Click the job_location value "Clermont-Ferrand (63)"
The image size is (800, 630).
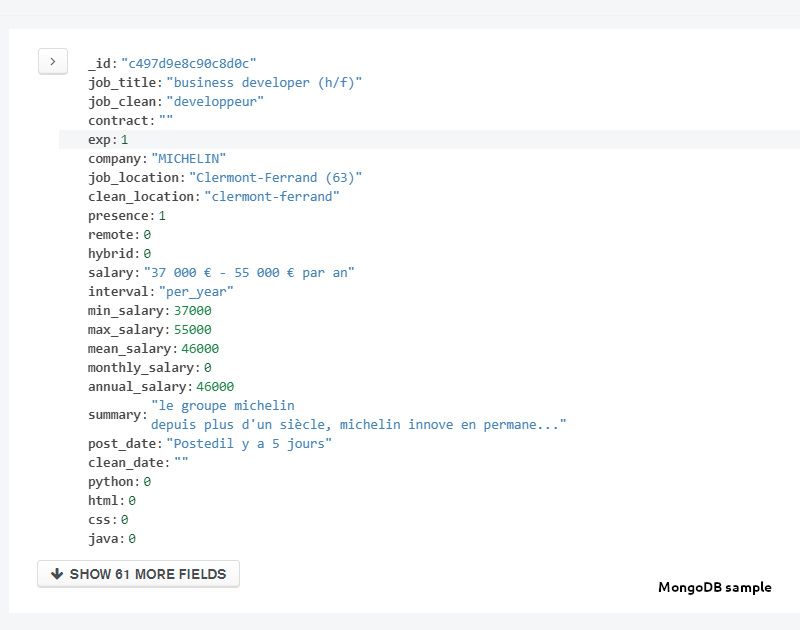pos(275,177)
